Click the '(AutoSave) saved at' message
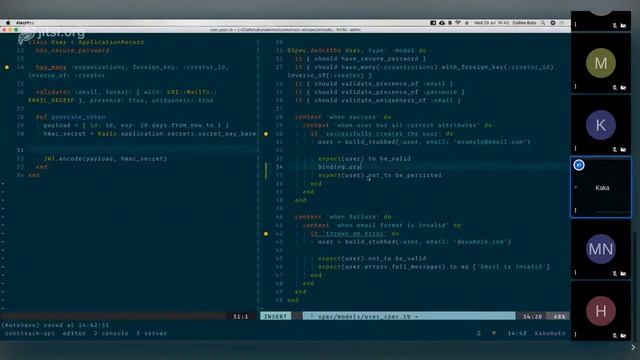This screenshot has width=640, height=360. point(56,325)
